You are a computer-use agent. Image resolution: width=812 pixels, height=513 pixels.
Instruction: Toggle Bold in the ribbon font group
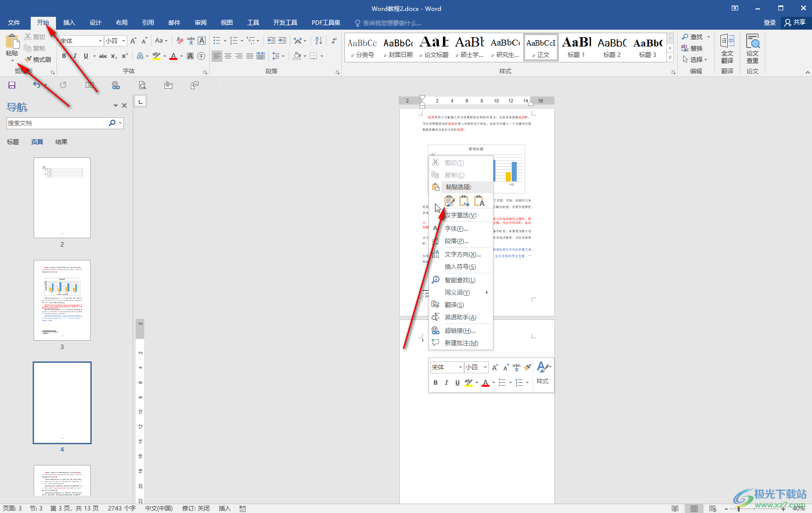coord(64,56)
